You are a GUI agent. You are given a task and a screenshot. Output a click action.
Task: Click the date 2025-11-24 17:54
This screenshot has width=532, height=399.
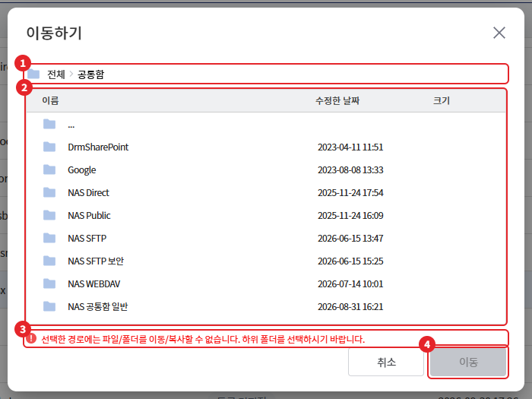pyautogui.click(x=350, y=193)
